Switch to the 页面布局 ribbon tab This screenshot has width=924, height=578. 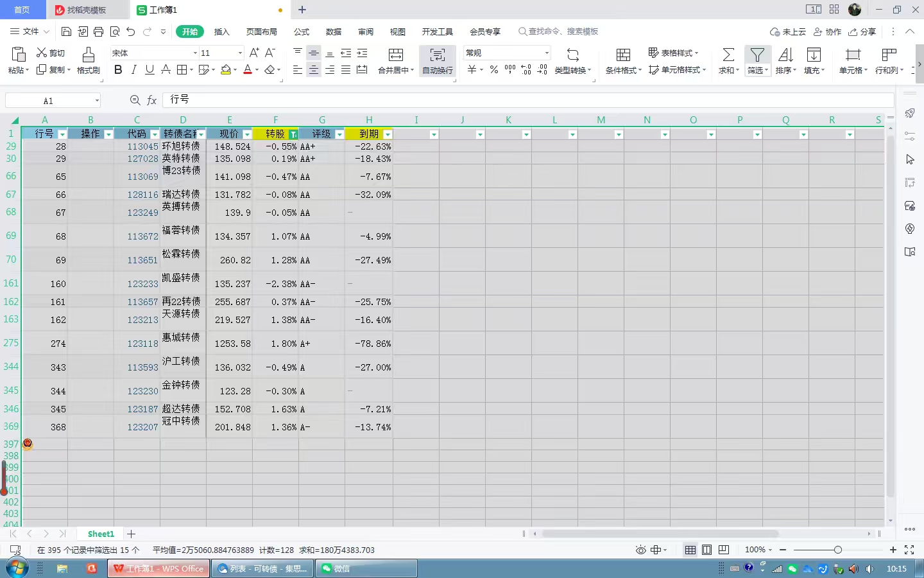(262, 31)
